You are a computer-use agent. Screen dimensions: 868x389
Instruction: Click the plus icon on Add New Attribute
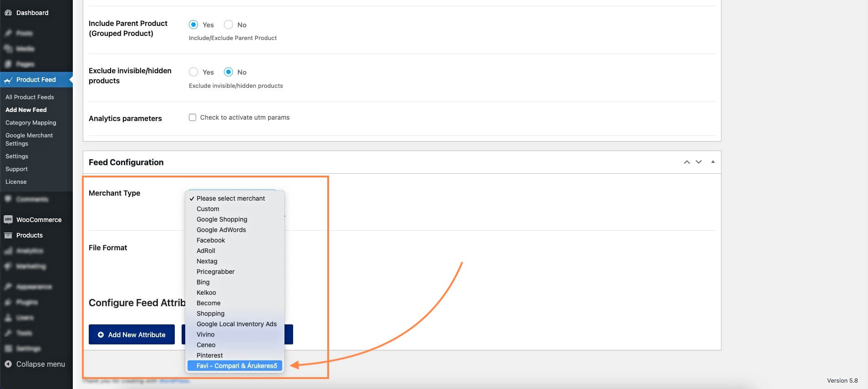coord(101,335)
